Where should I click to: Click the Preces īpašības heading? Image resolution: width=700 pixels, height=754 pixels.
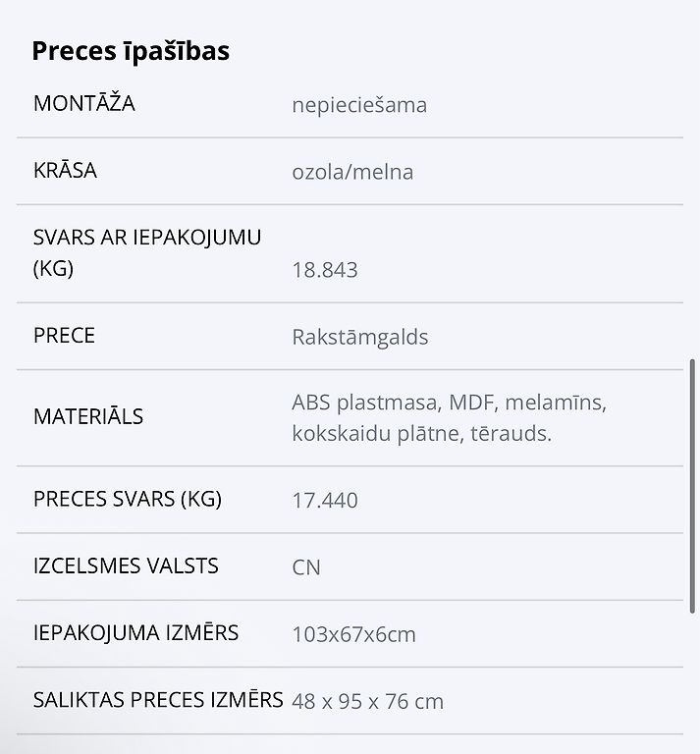(131, 51)
